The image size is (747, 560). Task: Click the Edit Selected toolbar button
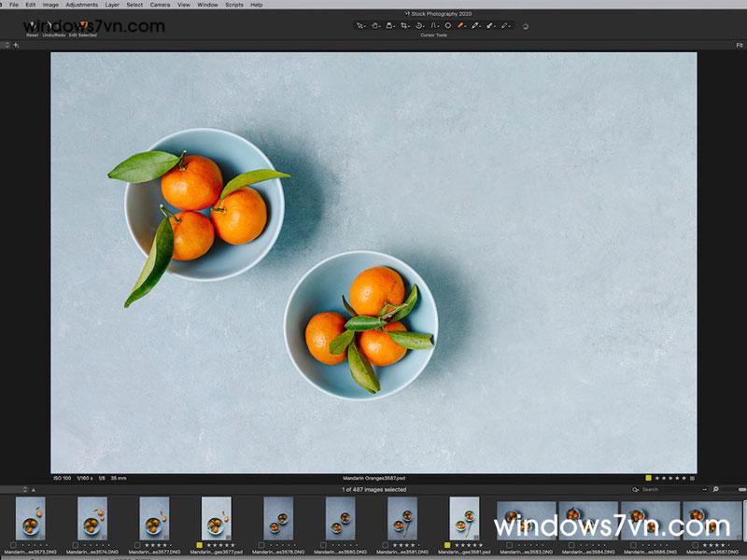pos(83,28)
